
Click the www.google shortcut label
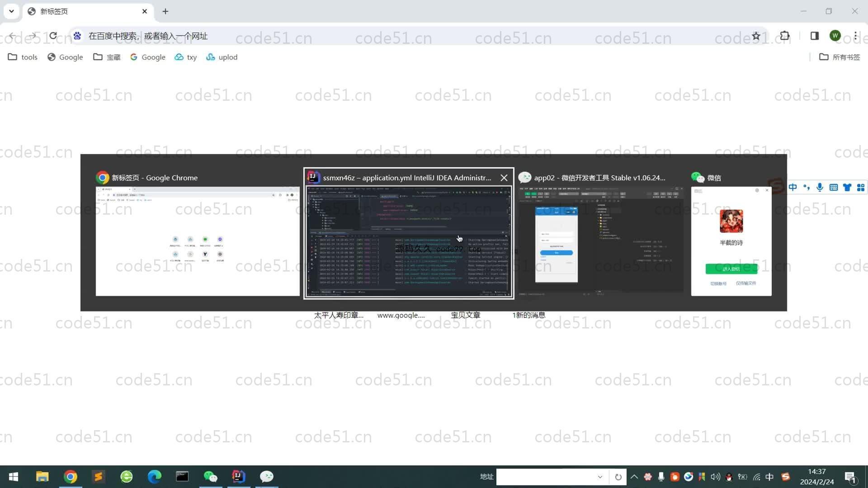[x=401, y=315]
